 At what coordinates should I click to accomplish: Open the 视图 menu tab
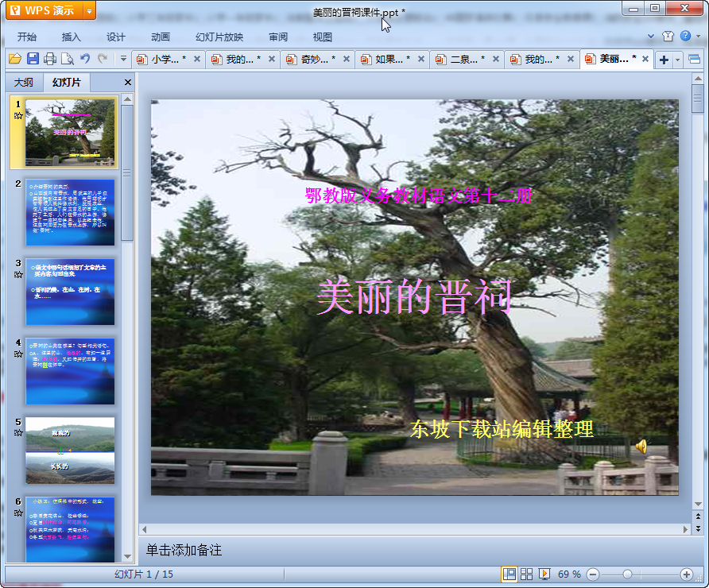coord(323,37)
